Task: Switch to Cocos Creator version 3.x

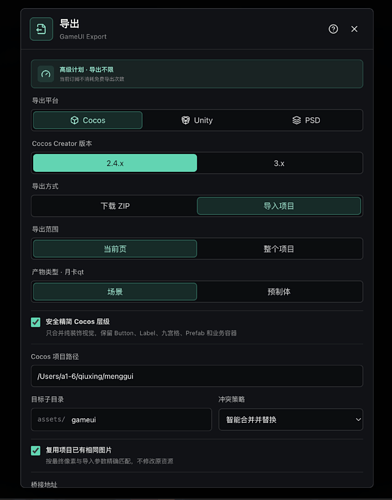Action: pyautogui.click(x=279, y=163)
